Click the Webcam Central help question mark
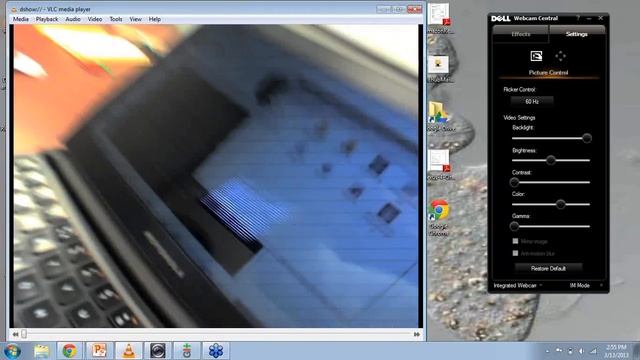Viewport: 640px width, 360px height. tap(578, 18)
